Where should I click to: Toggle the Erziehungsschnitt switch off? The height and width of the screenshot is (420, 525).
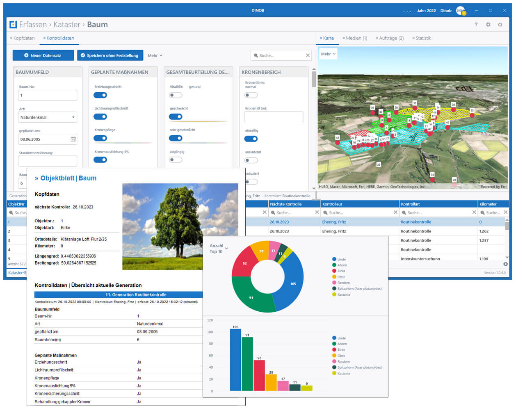(100, 95)
